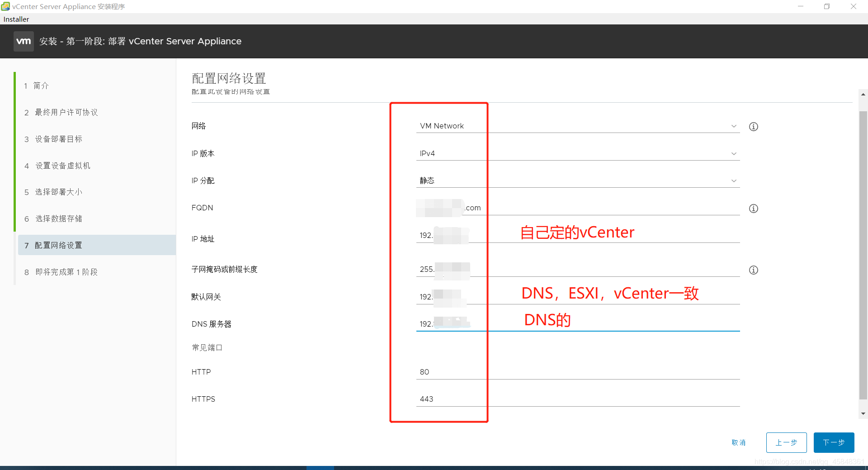Click the vCenter installer app icon in the title bar

coord(5,6)
